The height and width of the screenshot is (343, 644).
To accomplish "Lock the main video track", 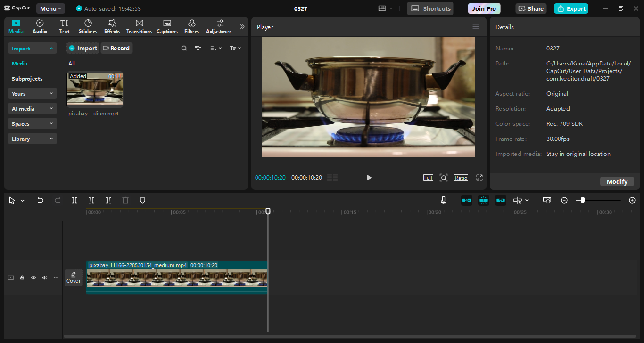I will pos(22,278).
